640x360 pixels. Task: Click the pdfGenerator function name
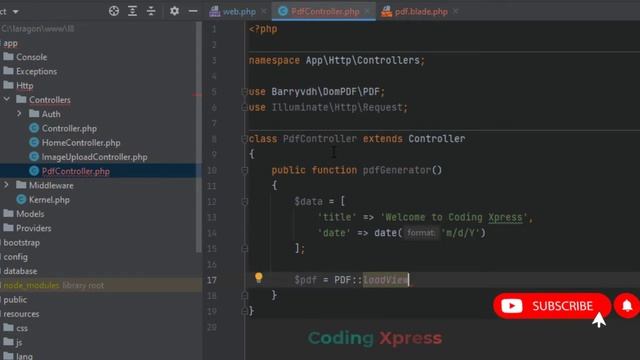397,170
